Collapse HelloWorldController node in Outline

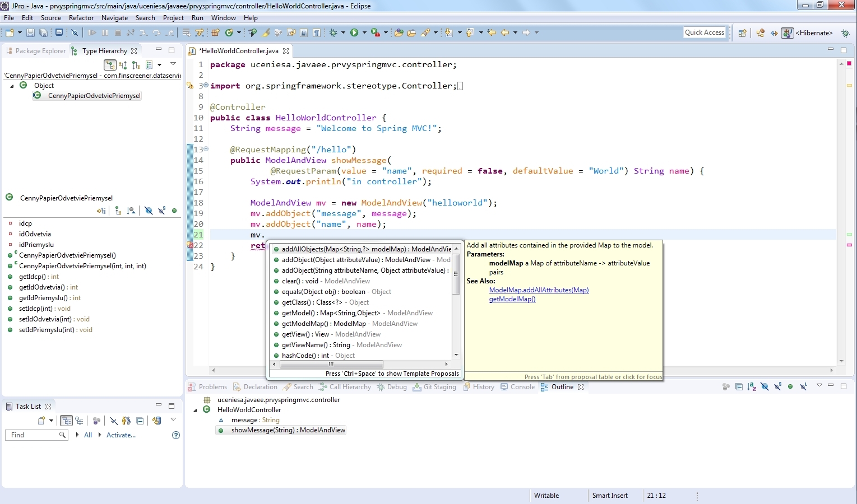pyautogui.click(x=196, y=410)
